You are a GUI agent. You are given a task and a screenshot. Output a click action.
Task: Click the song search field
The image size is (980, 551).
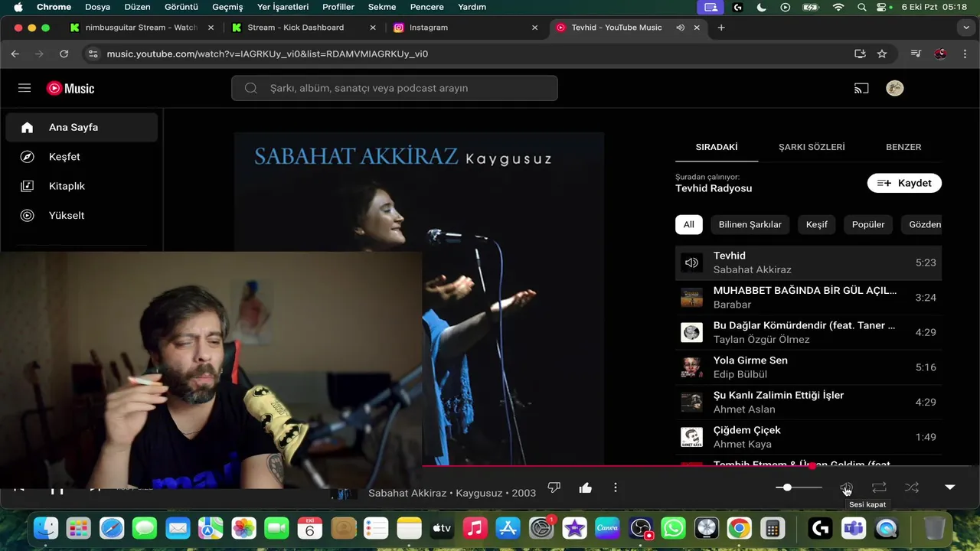[394, 88]
